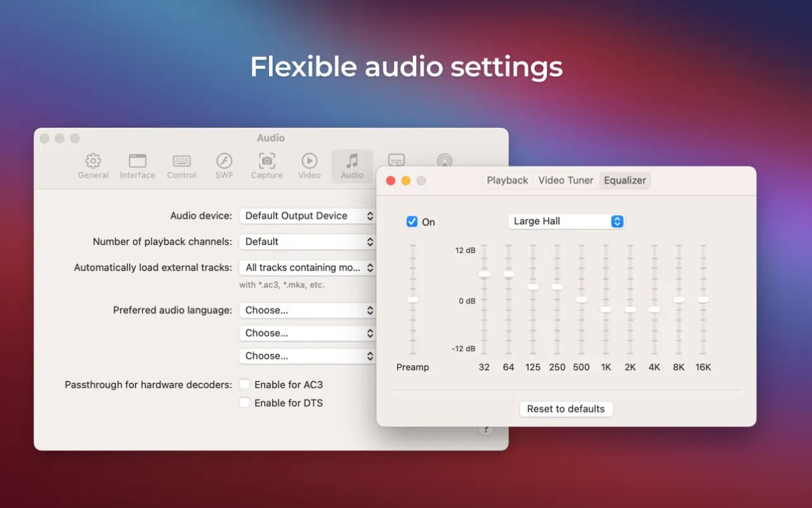Enable passthrough for AC3
This screenshot has width=812, height=508.
click(x=244, y=384)
